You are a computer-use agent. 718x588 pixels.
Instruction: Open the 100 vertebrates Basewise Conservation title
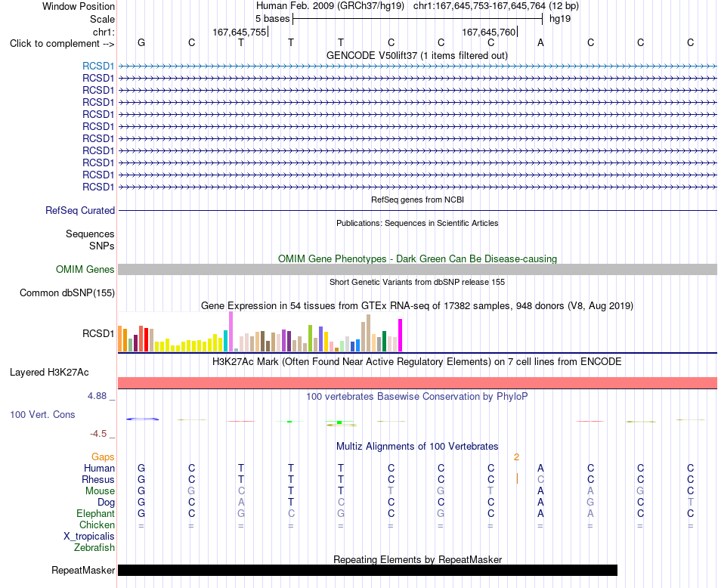click(x=417, y=397)
